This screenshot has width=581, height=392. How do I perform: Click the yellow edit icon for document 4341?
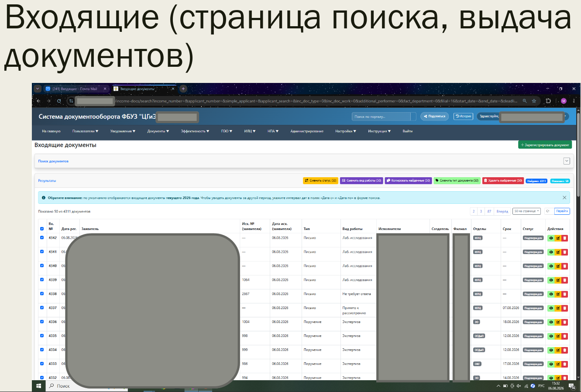click(x=558, y=252)
